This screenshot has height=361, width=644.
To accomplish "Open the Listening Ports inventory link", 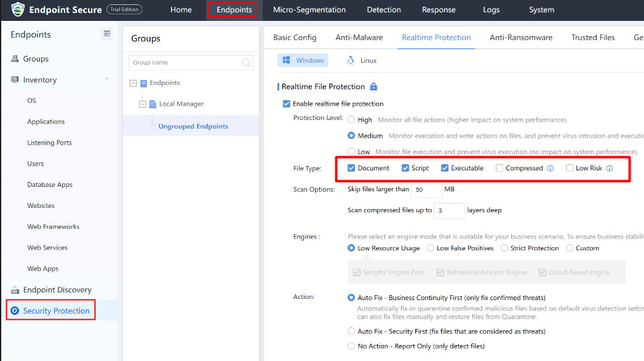I will 49,143.
